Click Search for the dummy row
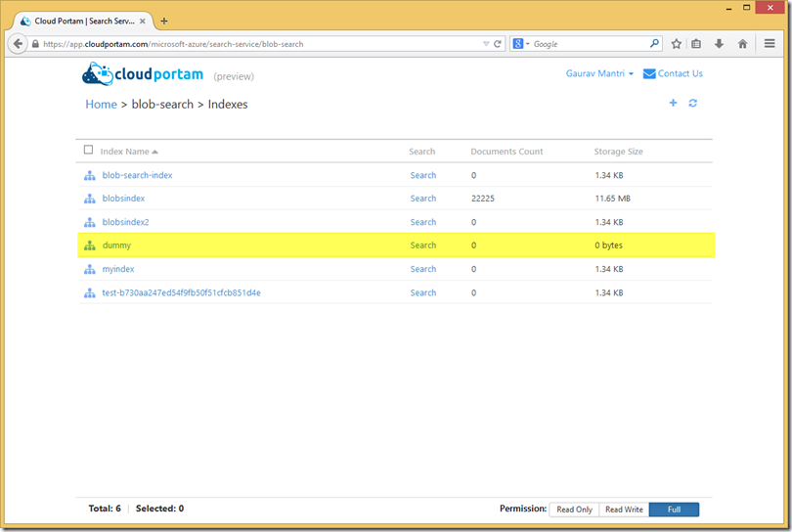This screenshot has height=532, width=792. tap(423, 245)
